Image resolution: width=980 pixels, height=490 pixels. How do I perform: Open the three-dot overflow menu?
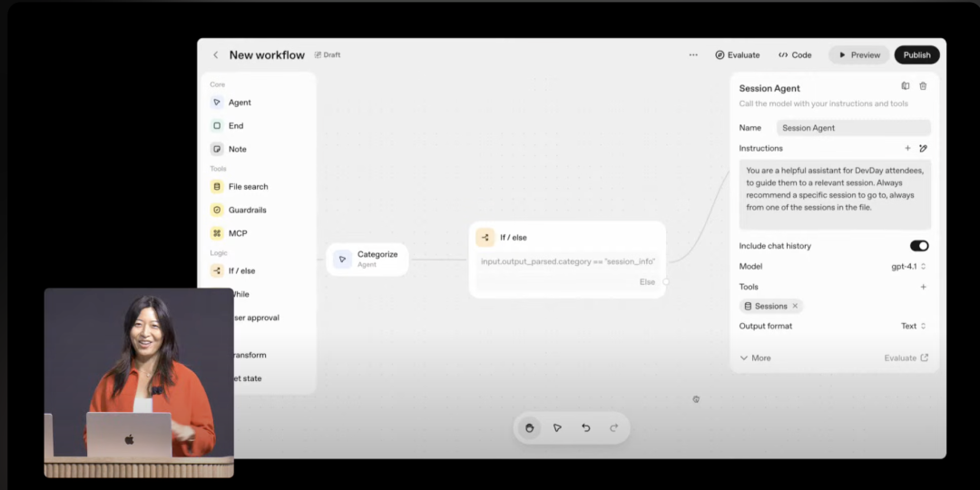pyautogui.click(x=693, y=54)
